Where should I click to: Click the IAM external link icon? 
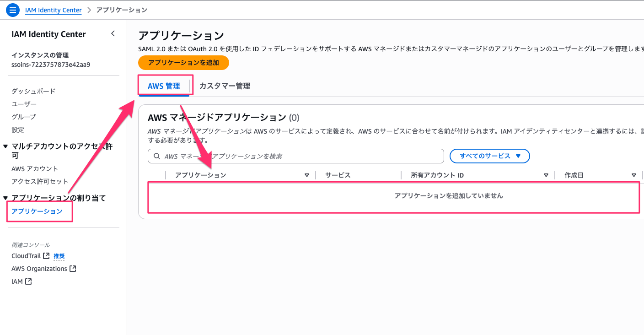click(x=28, y=281)
